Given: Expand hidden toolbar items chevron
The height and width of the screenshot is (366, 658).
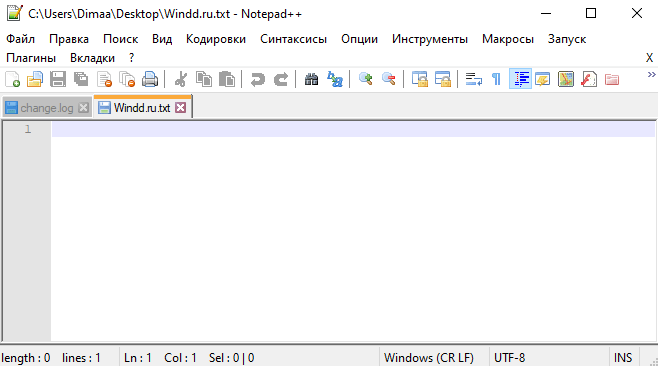Looking at the screenshot, I should click(x=651, y=75).
